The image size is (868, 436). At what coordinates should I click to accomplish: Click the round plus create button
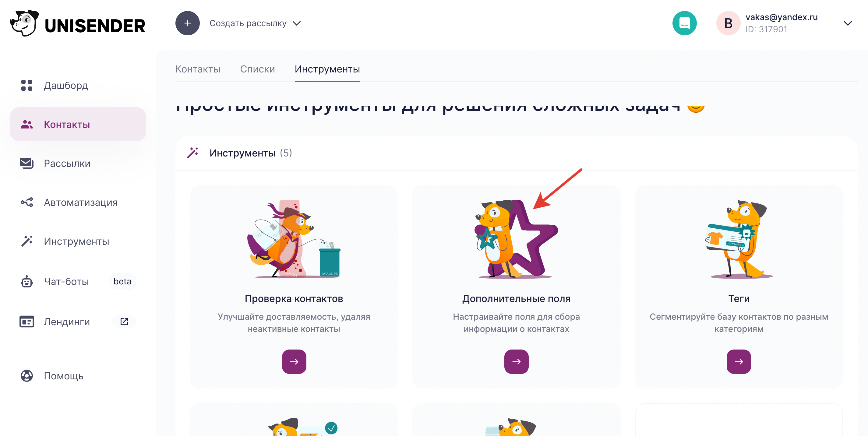[x=187, y=23]
